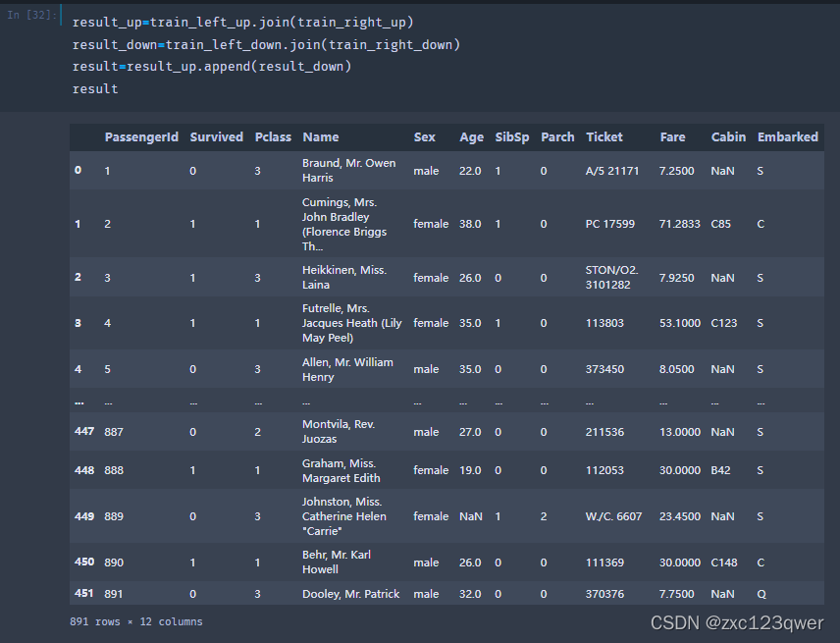Click fare value '7.9250'
Screen dimensions: 840x643
[x=676, y=278]
